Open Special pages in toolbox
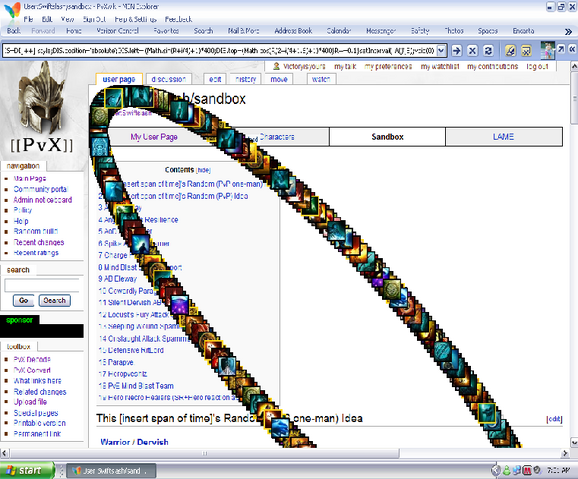578x479 pixels. pyautogui.click(x=36, y=413)
